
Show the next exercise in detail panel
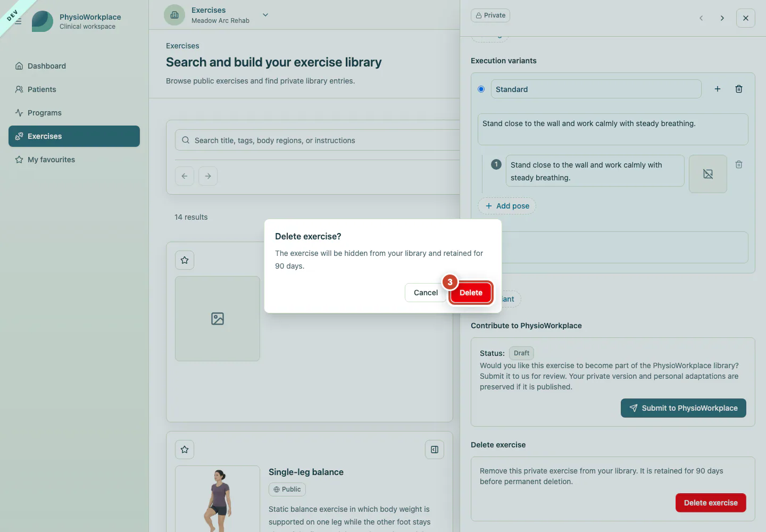[722, 18]
